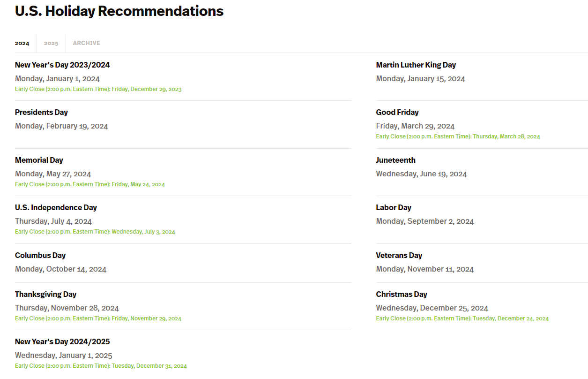Image resolution: width=588 pixels, height=379 pixels.
Task: Click the Veterans Day heading
Action: point(399,255)
